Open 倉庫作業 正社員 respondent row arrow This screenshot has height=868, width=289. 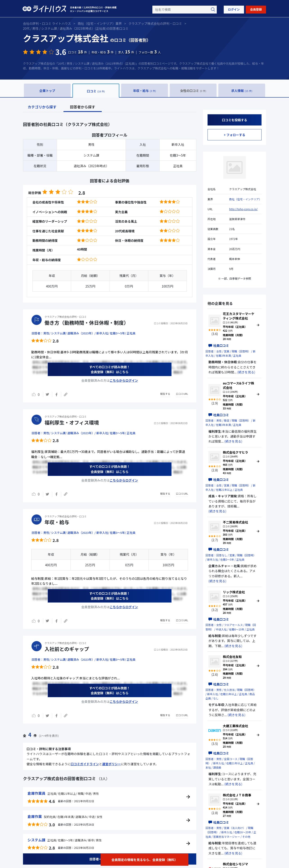click(x=188, y=797)
